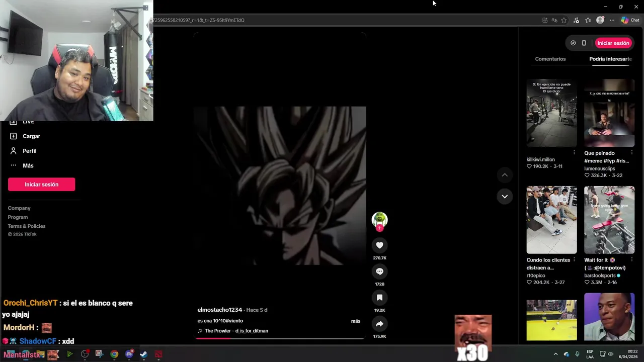Click the Perfil person icon in the sidebar

[14, 151]
